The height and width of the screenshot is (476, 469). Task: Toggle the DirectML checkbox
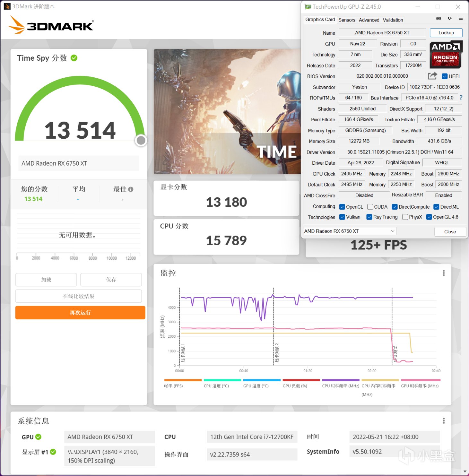tap(436, 207)
